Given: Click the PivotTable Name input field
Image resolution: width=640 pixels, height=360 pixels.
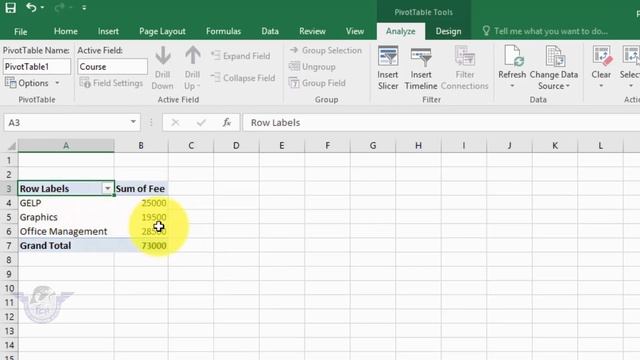Looking at the screenshot, I should tap(37, 67).
